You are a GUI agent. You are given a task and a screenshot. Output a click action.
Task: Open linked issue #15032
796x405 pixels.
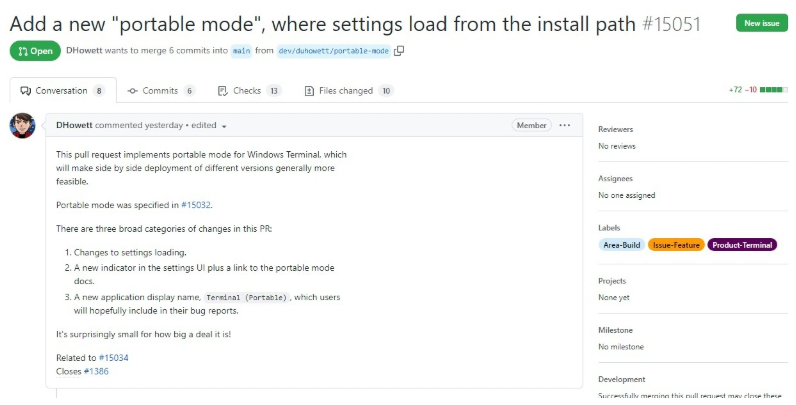click(x=197, y=205)
